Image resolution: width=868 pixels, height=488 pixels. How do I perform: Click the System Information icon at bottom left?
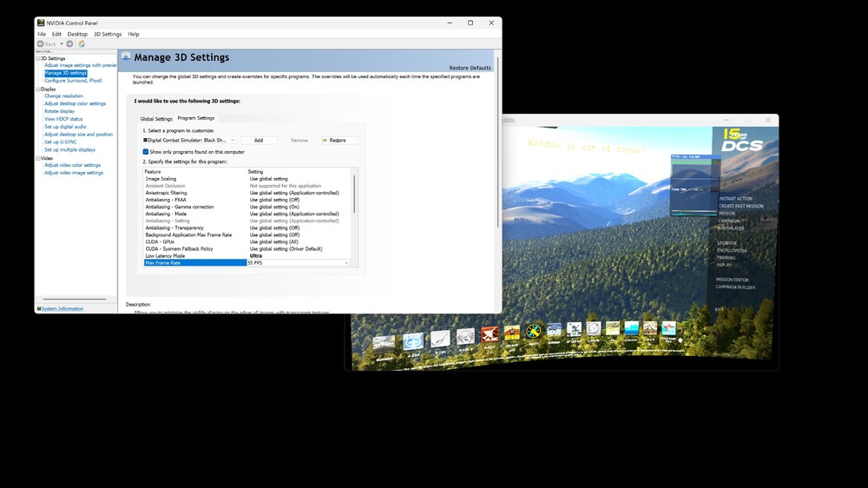point(39,308)
